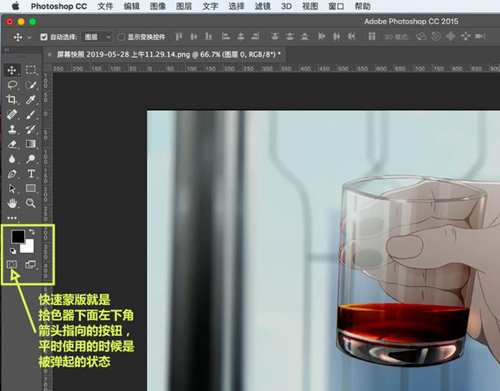Select the Rectangular Marquee tool
The width and height of the screenshot is (500, 391).
point(31,70)
